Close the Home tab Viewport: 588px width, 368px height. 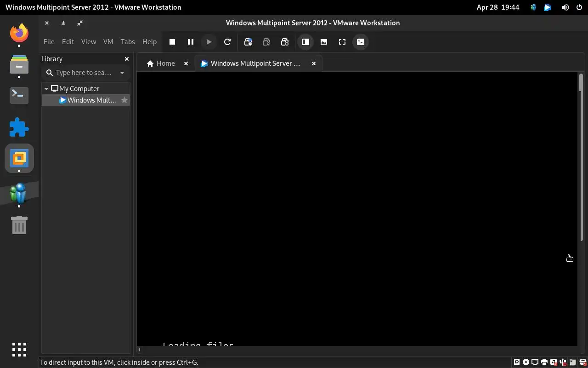pos(186,63)
